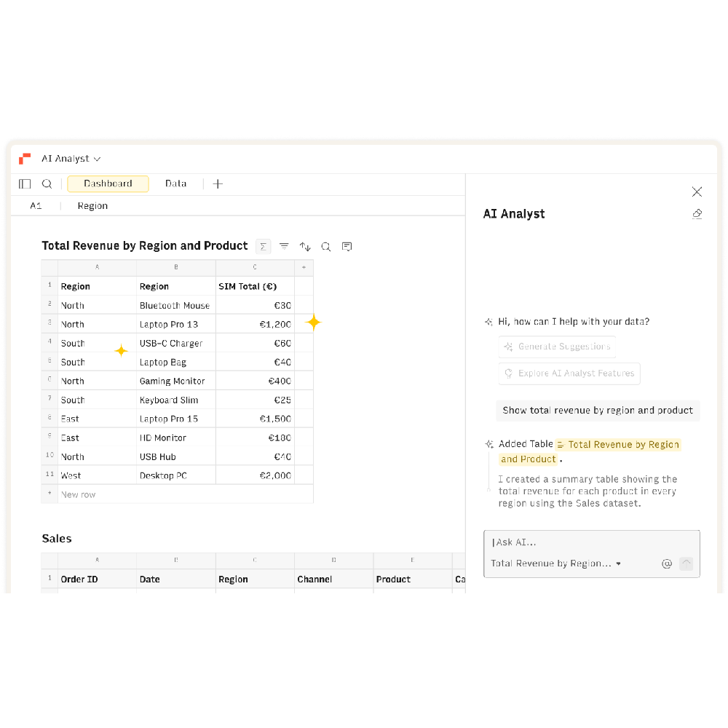
Task: Toggle the sidebar panel icon
Action: click(25, 184)
